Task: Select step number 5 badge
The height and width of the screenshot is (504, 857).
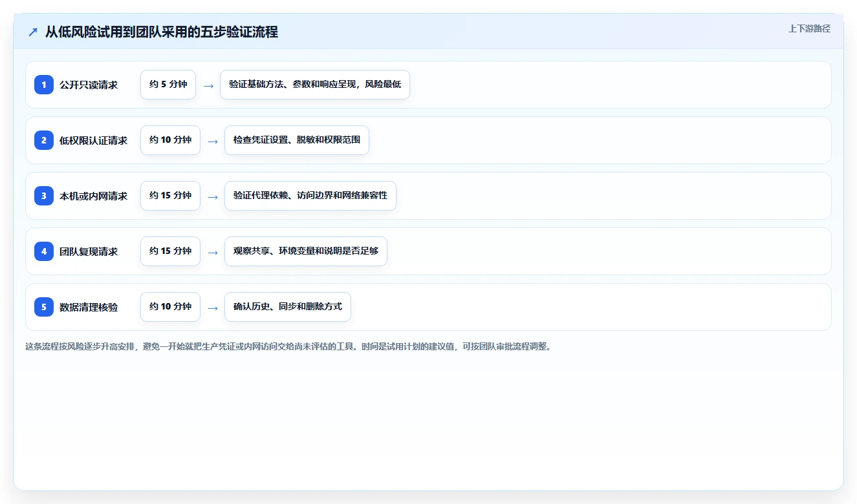Action: click(x=44, y=307)
